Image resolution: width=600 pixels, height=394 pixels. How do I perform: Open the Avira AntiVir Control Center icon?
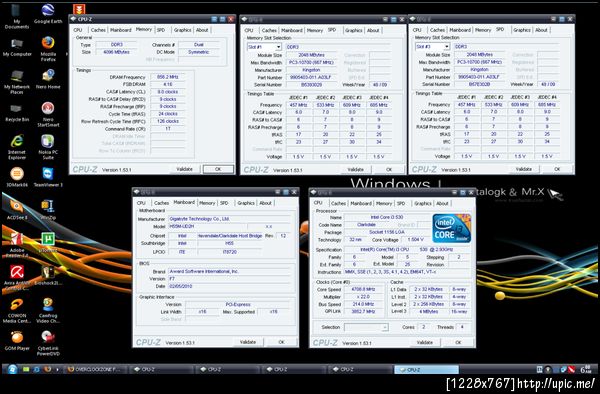point(17,278)
